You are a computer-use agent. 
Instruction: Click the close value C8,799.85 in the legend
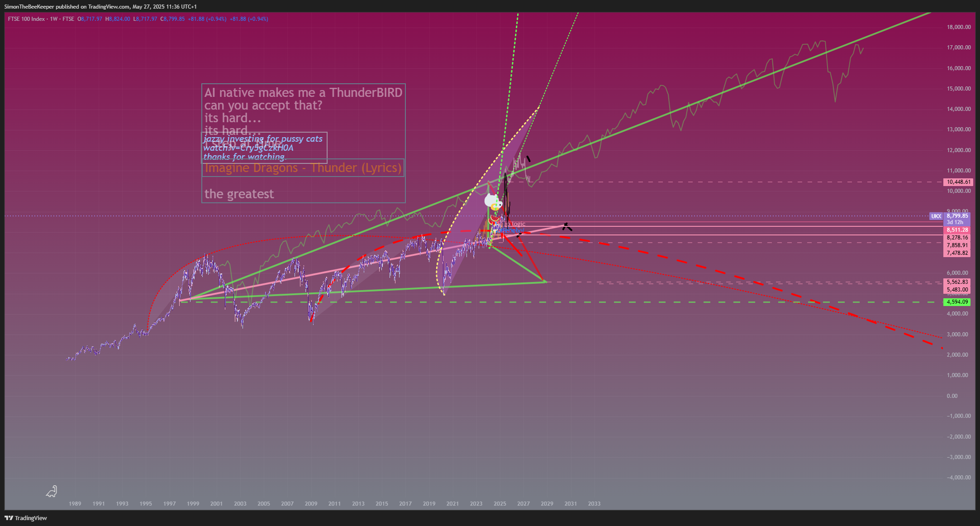[172, 19]
